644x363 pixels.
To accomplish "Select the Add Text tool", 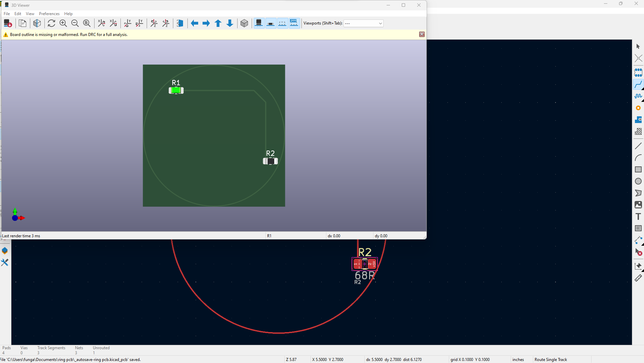I will tap(638, 217).
